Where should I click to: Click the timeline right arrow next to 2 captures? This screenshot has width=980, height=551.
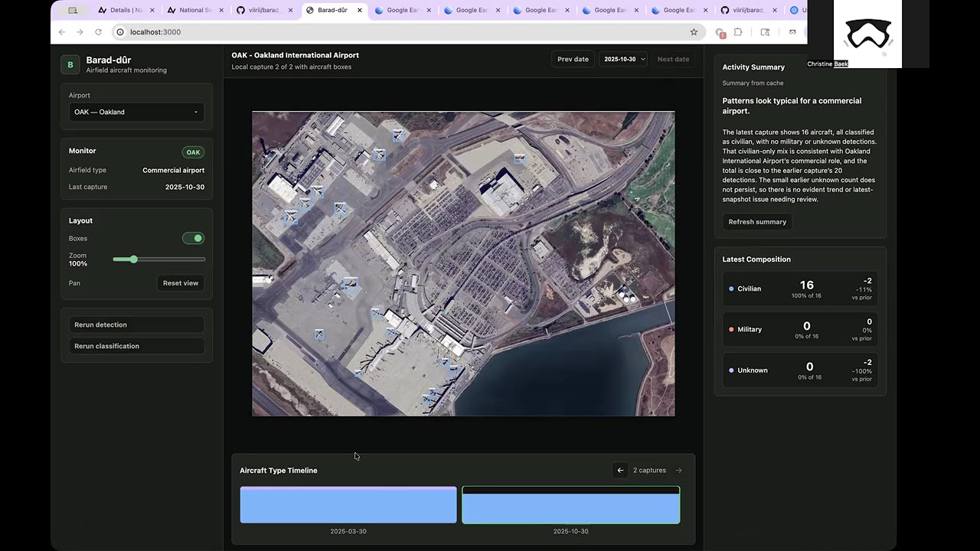(678, 471)
